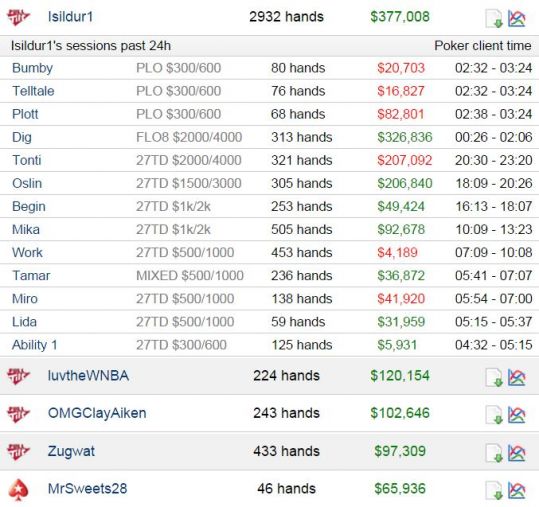
Task: Open the Ability 1 table link
Action: tap(34, 345)
